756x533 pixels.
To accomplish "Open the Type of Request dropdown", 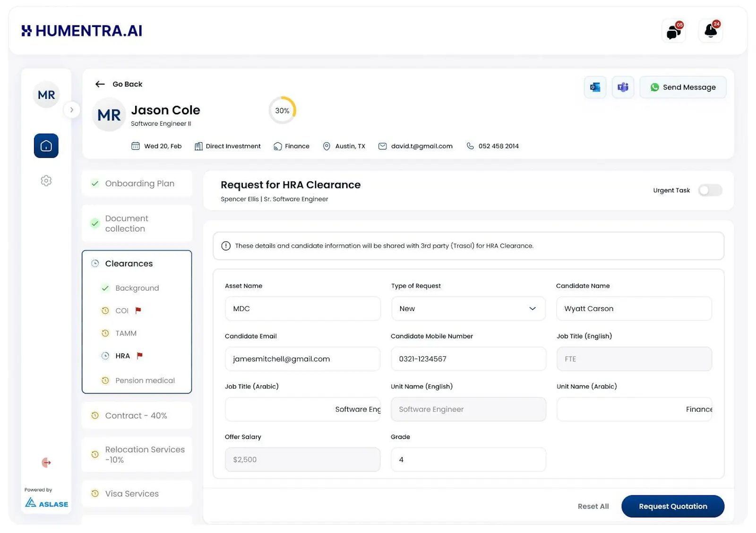I will click(468, 309).
